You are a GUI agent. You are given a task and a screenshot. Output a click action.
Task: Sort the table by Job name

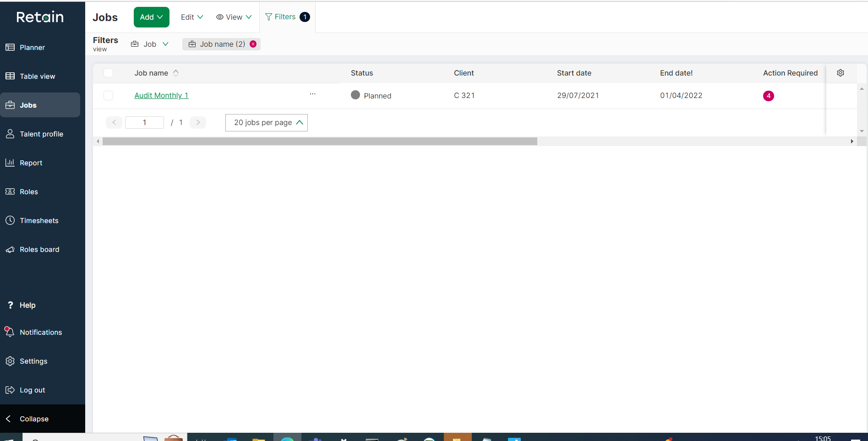coord(176,73)
